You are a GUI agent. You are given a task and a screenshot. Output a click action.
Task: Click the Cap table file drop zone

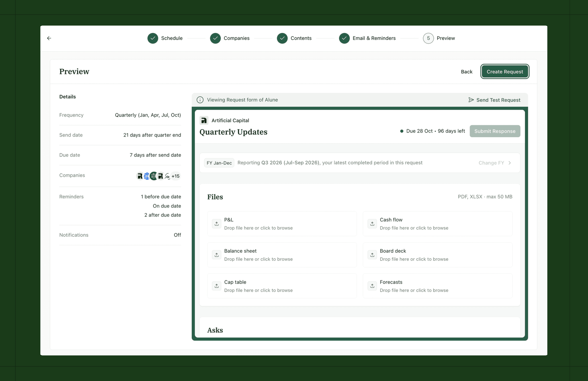pos(282,286)
